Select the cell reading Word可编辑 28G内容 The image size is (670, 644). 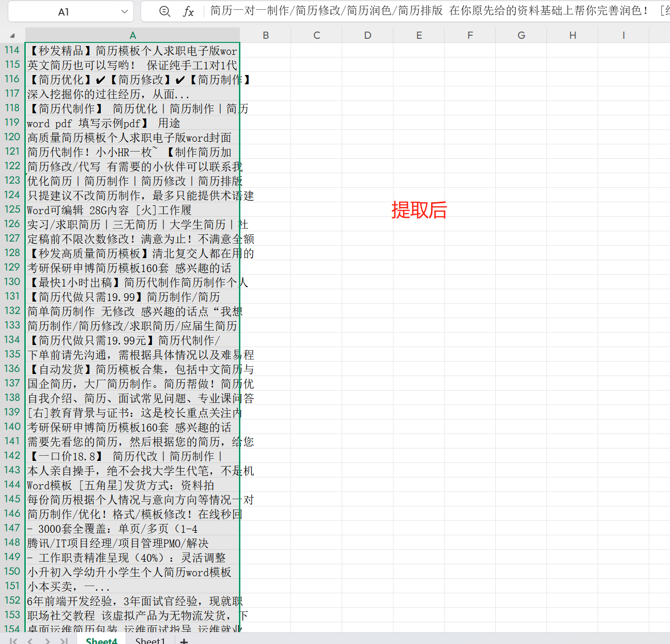[132, 209]
